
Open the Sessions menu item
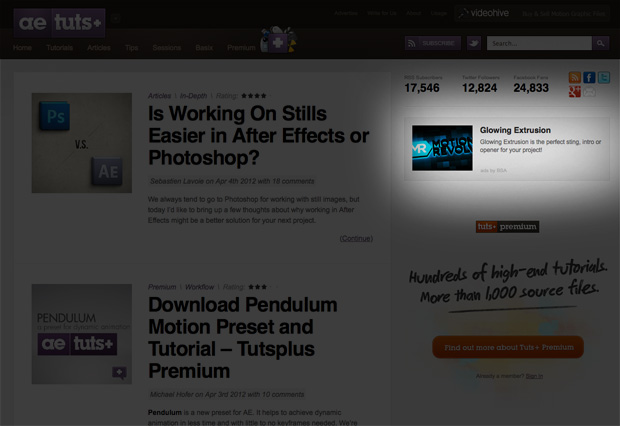click(166, 48)
